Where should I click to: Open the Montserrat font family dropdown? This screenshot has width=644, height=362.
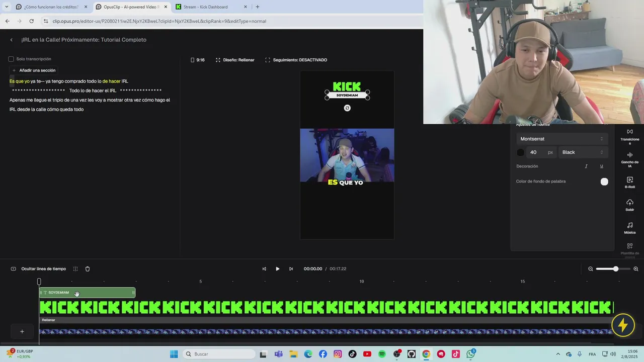tap(561, 139)
